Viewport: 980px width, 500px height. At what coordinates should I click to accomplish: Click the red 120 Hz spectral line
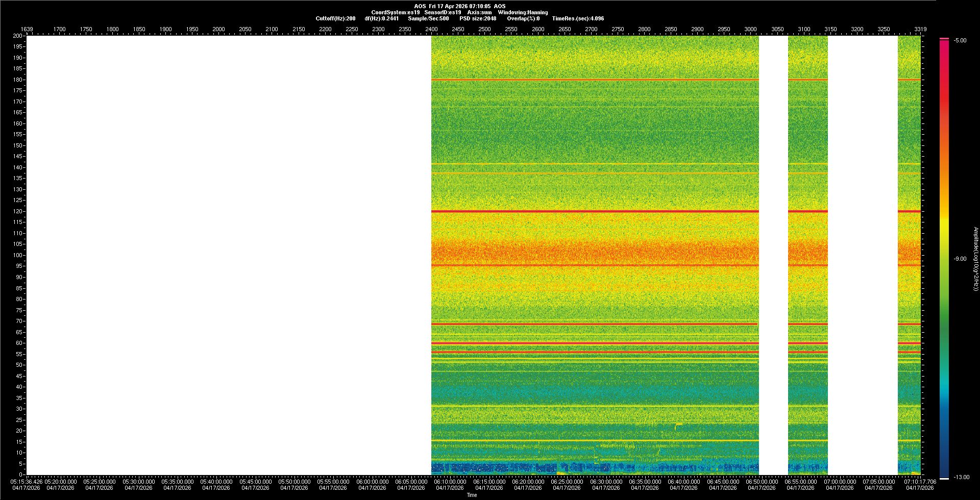pos(595,211)
